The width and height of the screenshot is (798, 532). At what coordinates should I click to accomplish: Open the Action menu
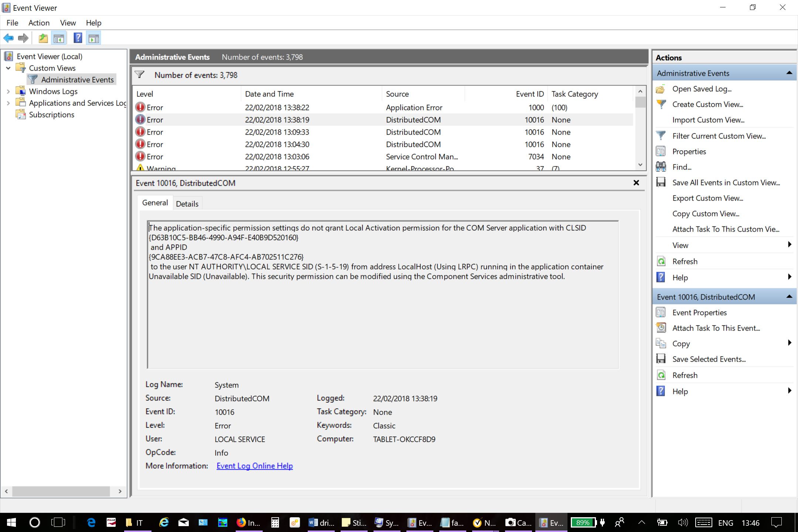coord(39,23)
